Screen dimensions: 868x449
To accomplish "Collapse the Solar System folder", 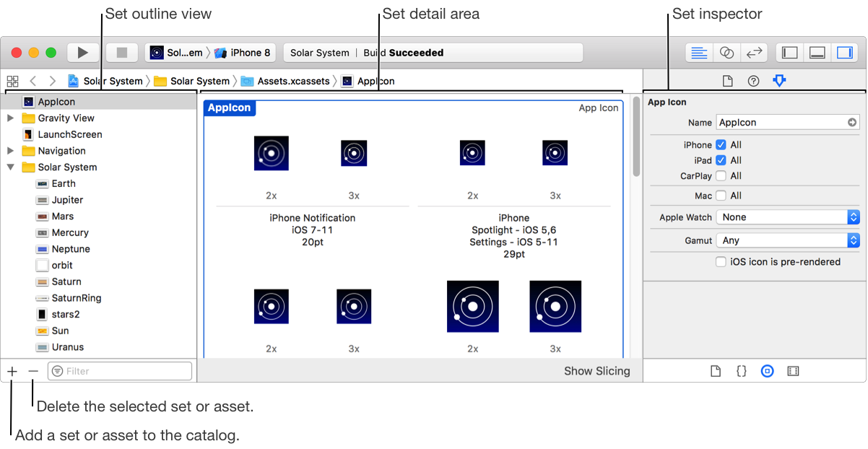I will tap(10, 167).
